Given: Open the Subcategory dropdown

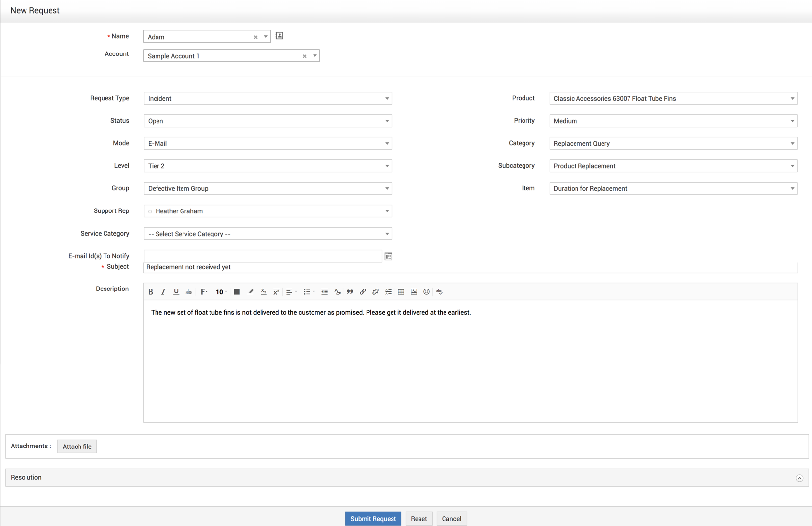Looking at the screenshot, I should point(673,166).
